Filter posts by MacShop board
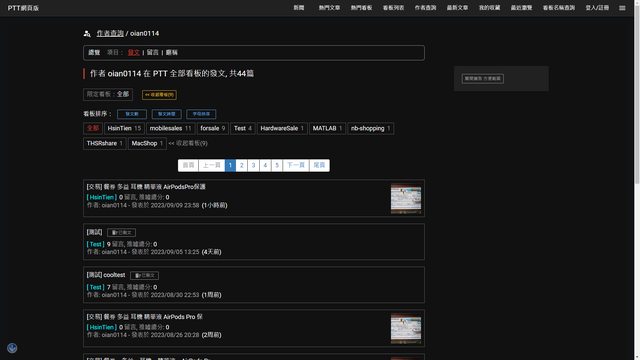 pos(147,143)
